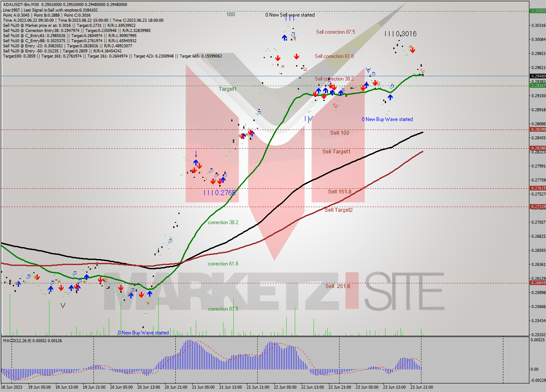Select the current price tag 0.29480
The image size is (546, 392).
click(537, 76)
